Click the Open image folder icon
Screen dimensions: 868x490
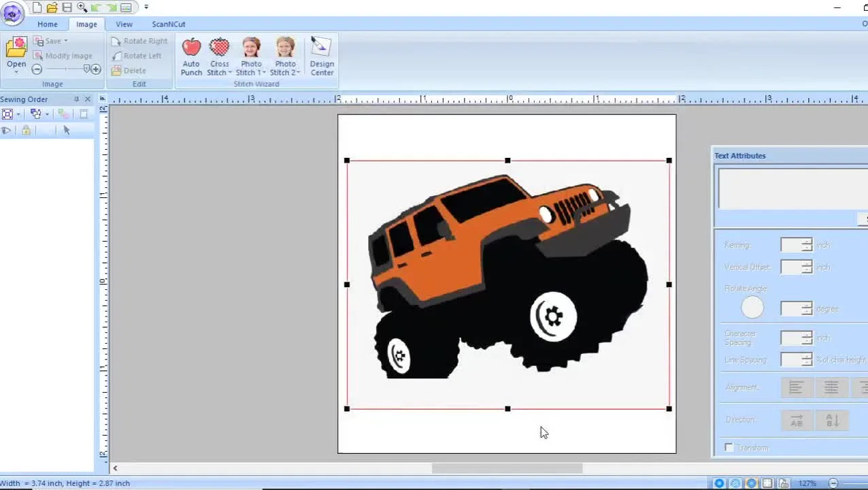(16, 47)
